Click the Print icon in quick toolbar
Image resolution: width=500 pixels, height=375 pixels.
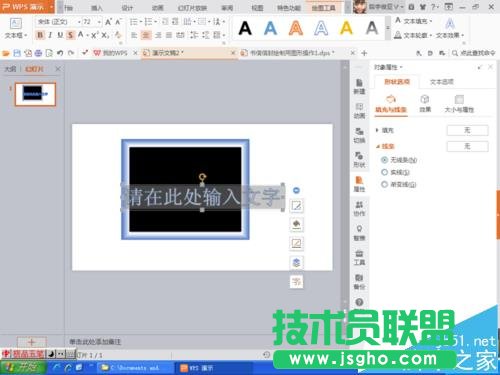(38, 53)
